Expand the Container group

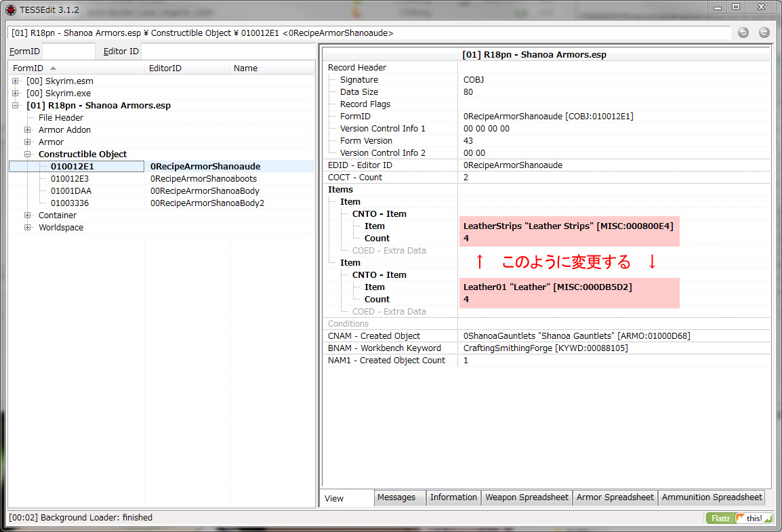[28, 215]
